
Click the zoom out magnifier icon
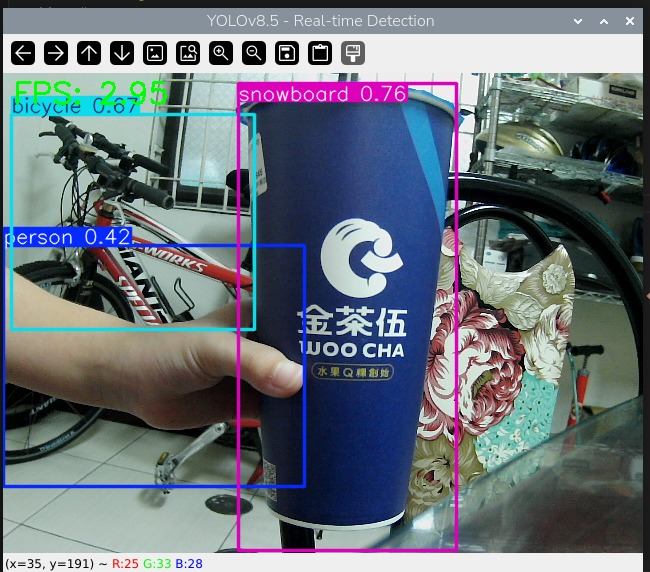(254, 53)
